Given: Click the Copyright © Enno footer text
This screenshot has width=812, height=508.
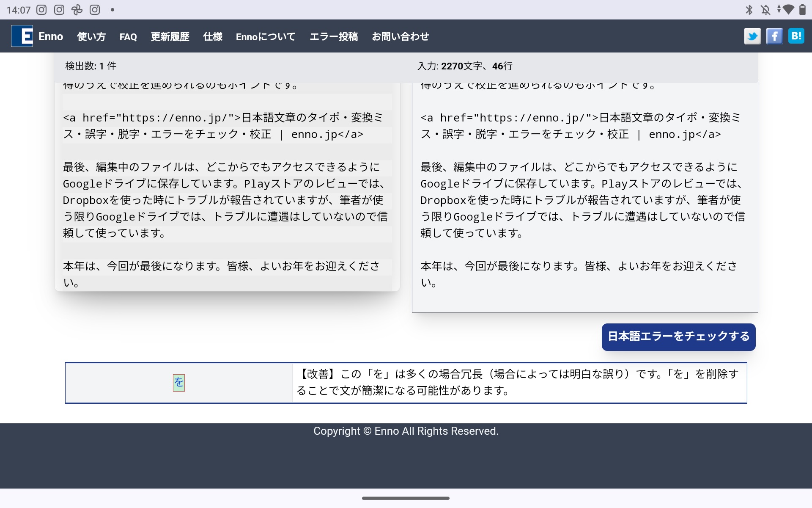Looking at the screenshot, I should click(x=406, y=431).
